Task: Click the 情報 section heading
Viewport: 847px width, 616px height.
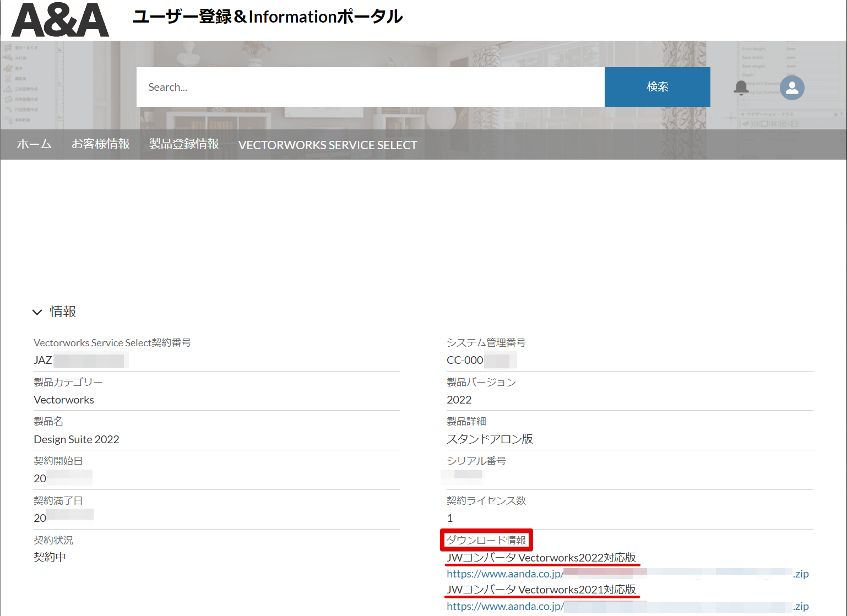Action: 63,312
